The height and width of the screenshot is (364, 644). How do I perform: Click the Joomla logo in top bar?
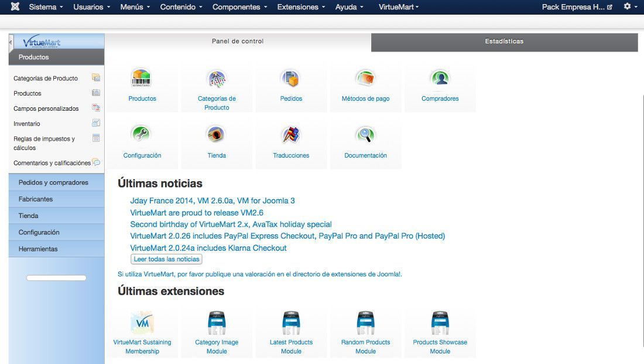coord(15,6)
